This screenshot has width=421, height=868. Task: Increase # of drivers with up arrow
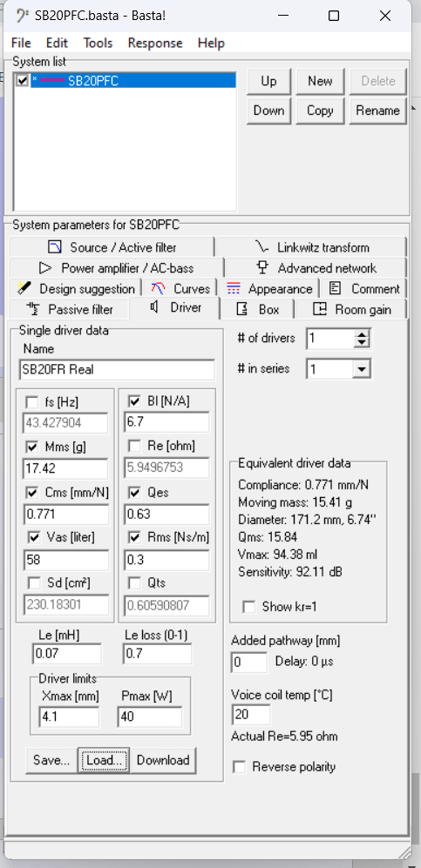[x=361, y=333]
